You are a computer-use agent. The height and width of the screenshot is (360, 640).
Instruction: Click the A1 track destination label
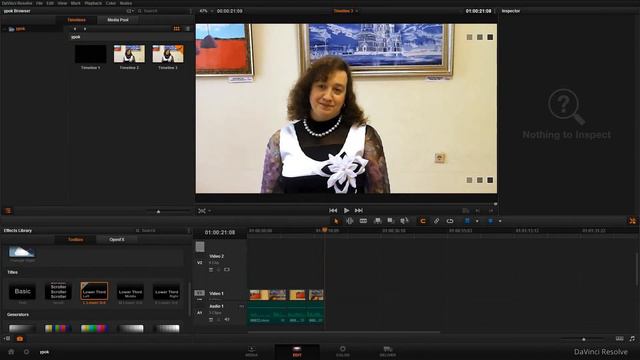(200, 313)
